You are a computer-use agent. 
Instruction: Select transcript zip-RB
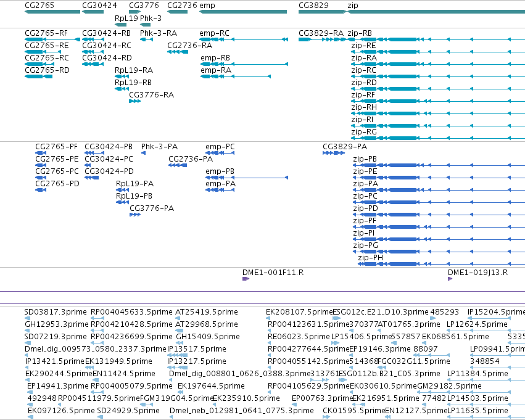click(360, 33)
